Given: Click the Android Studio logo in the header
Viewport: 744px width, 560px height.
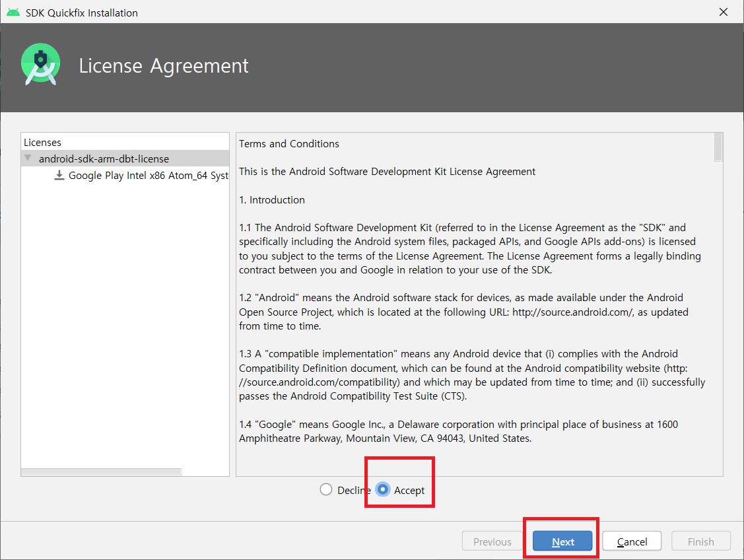Looking at the screenshot, I should (41, 64).
